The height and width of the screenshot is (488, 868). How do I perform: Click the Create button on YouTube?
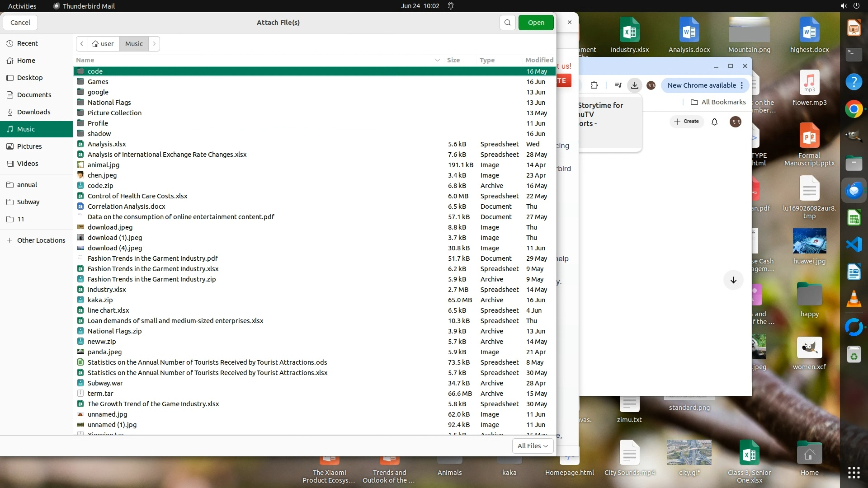[686, 122]
